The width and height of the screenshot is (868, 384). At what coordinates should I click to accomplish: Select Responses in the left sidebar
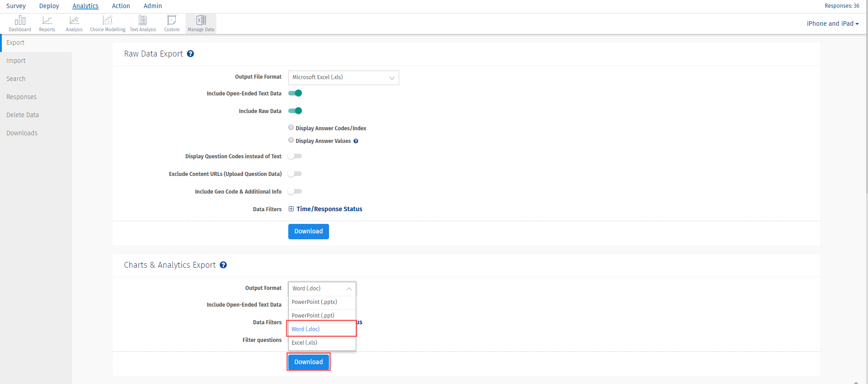[36, 97]
